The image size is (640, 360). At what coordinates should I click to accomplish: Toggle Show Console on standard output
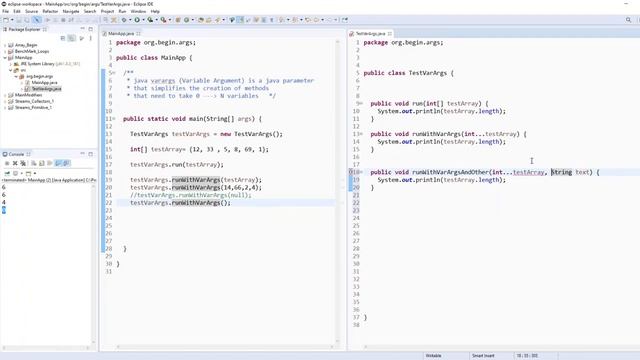(58, 163)
